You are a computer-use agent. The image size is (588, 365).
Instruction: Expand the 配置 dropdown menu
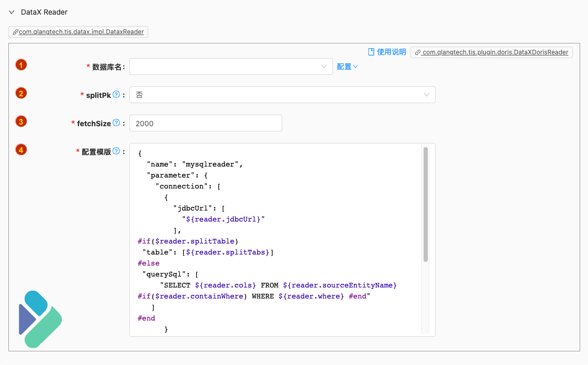click(347, 67)
